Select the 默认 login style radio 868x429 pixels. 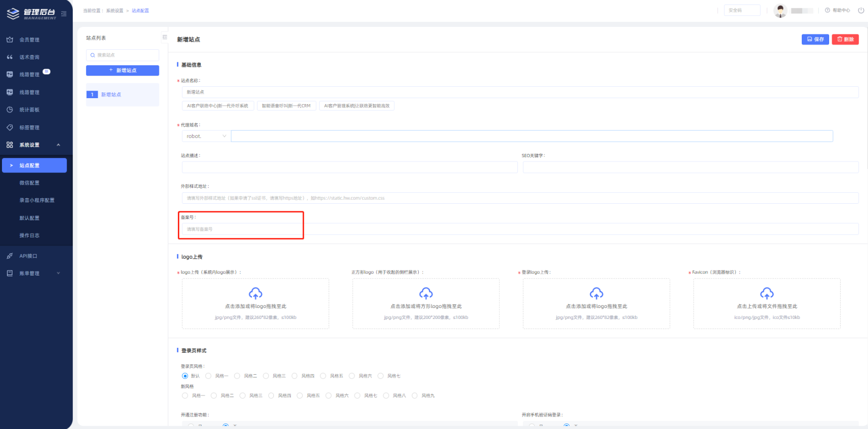(x=185, y=376)
